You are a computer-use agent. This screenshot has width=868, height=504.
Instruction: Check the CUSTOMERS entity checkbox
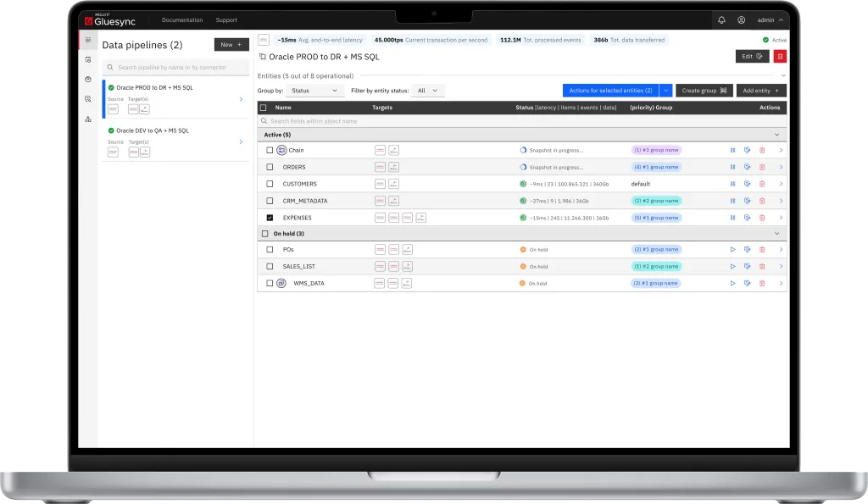[x=270, y=184]
